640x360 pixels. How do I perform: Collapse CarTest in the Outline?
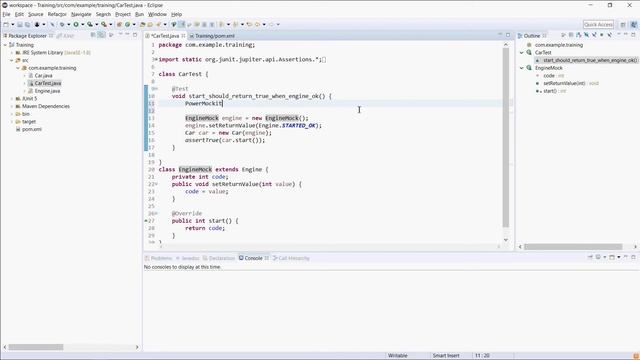tap(522, 53)
